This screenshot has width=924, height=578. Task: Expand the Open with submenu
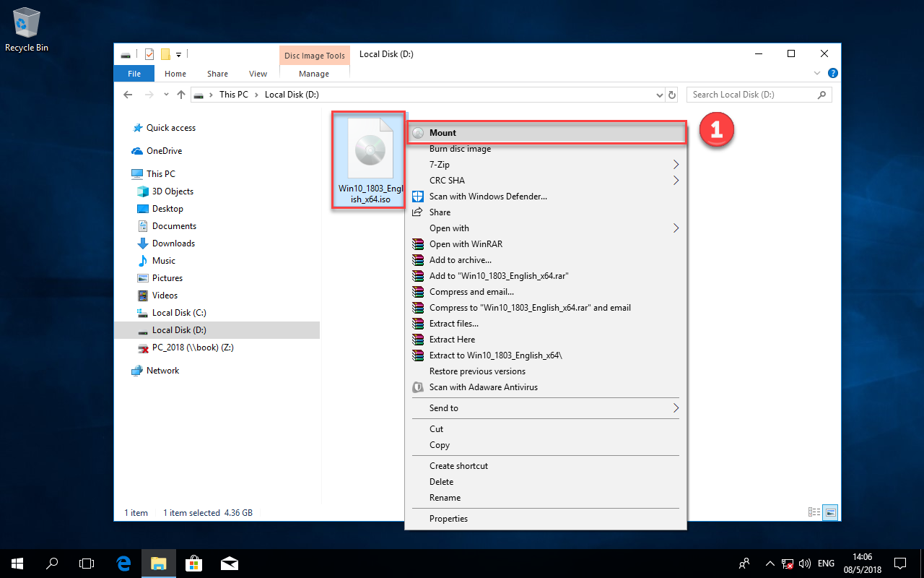(x=546, y=228)
